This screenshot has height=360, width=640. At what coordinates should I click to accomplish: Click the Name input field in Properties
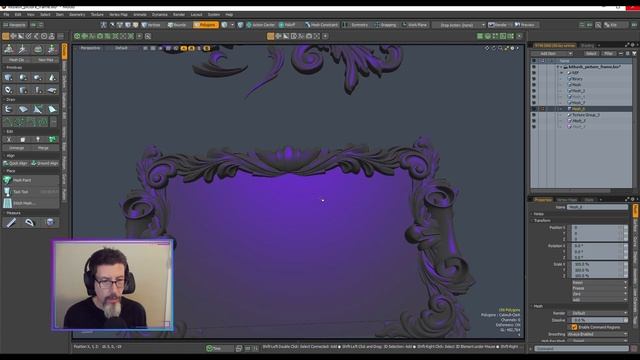pos(597,207)
